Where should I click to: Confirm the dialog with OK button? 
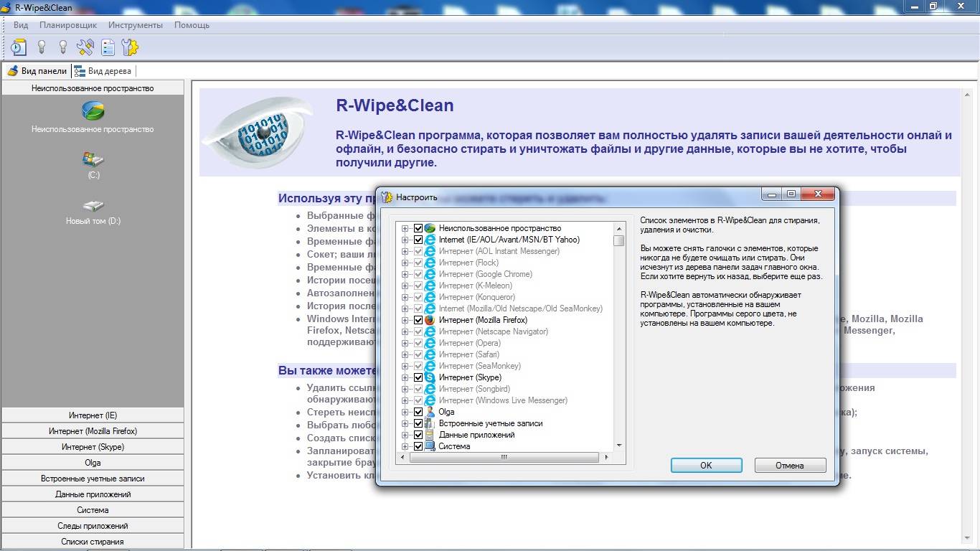(x=706, y=466)
